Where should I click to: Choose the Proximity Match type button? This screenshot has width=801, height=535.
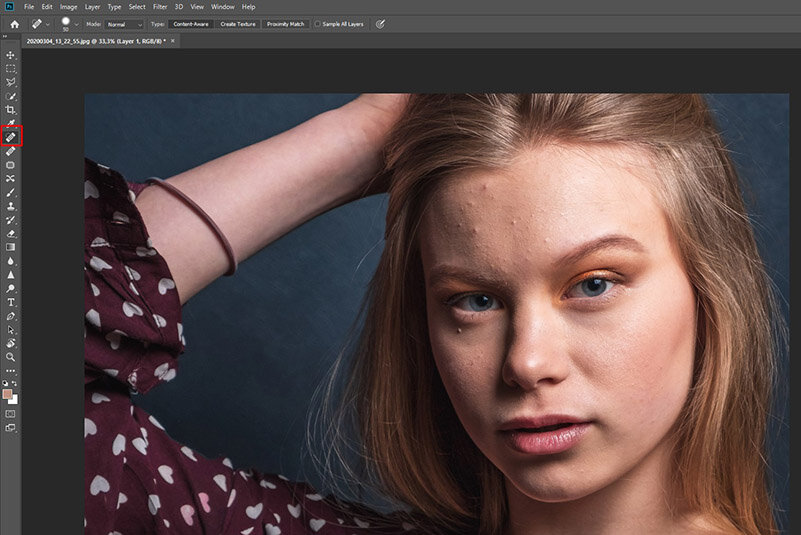(x=285, y=23)
